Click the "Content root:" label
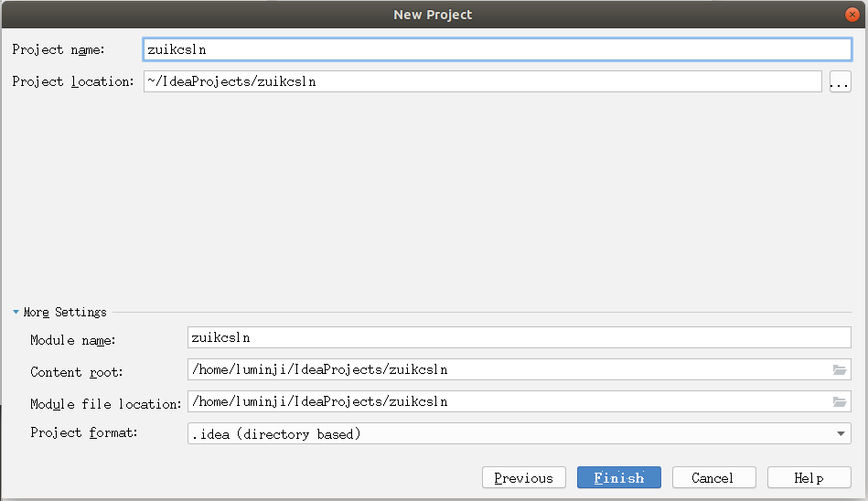Image resolution: width=868 pixels, height=501 pixels. [x=77, y=372]
